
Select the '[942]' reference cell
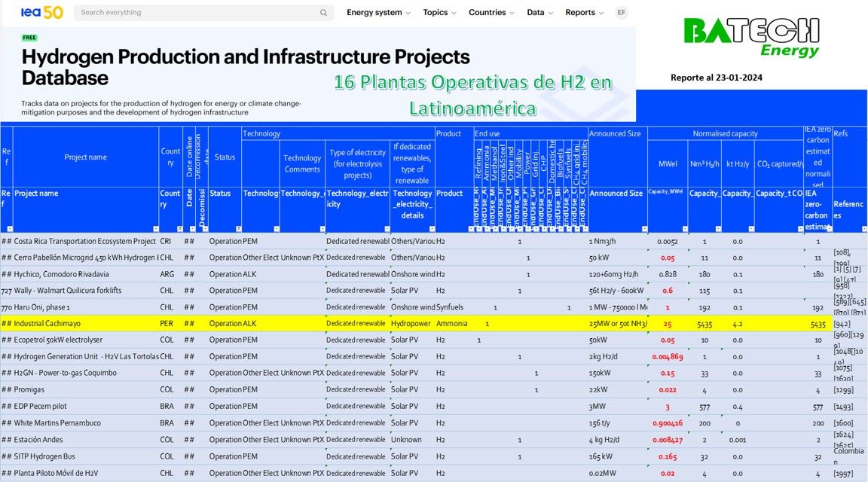[849, 324]
